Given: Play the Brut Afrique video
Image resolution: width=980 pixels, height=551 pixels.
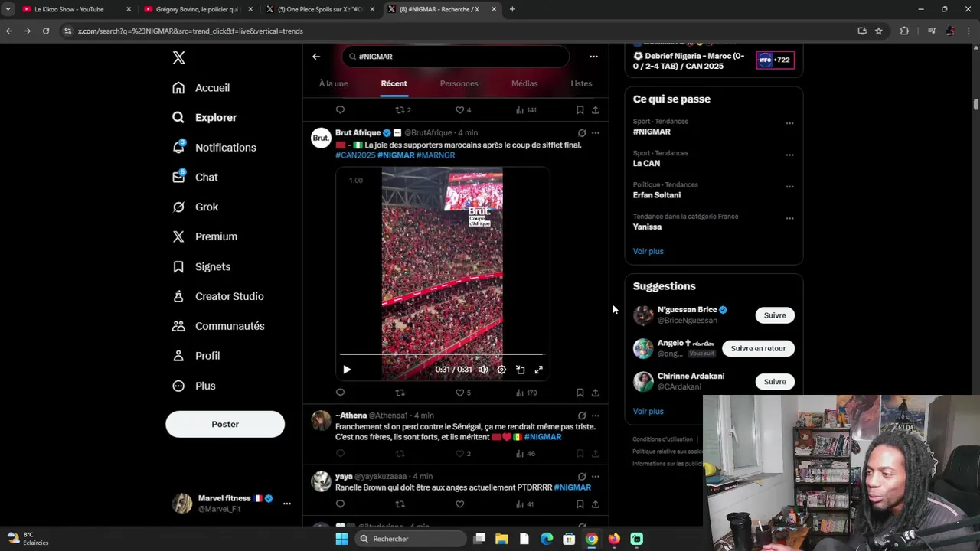Looking at the screenshot, I should [x=347, y=370].
